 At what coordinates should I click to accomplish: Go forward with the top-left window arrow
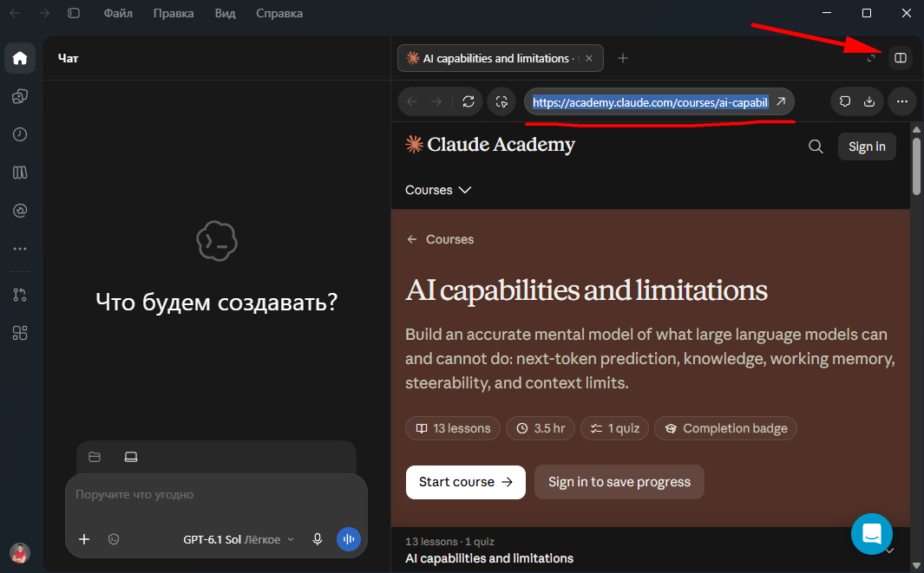pos(44,13)
